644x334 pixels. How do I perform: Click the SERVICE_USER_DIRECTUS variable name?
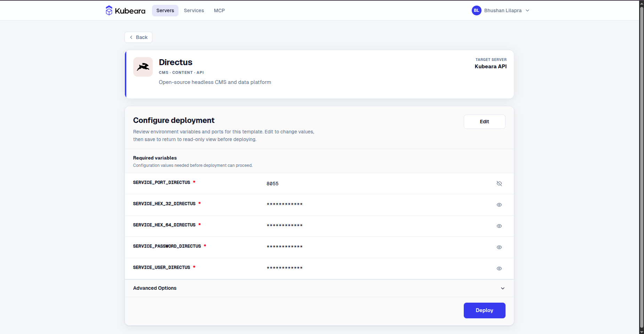coord(161,267)
